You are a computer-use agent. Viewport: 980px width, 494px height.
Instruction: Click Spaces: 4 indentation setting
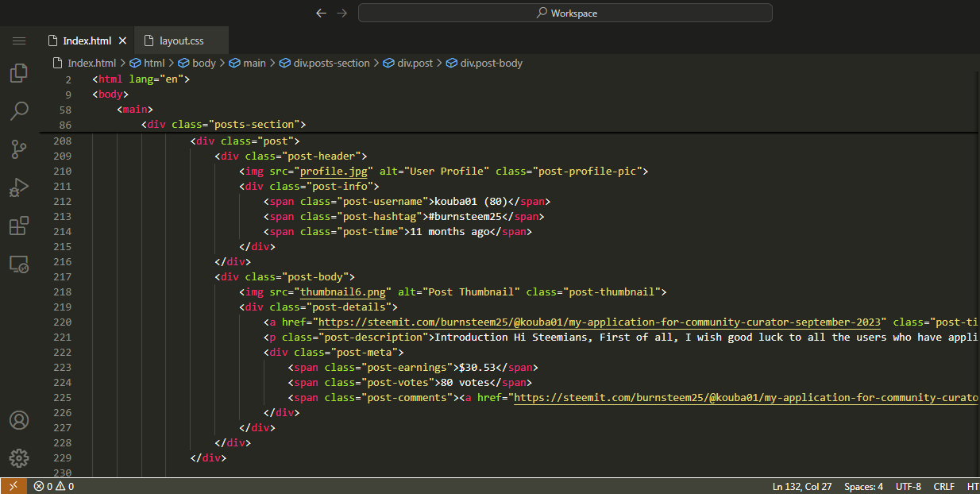point(863,486)
